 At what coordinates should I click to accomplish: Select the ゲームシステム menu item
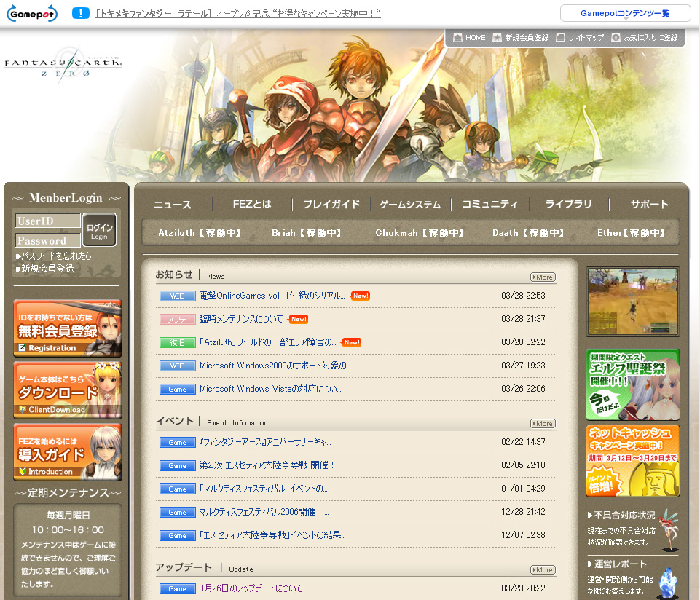(410, 205)
